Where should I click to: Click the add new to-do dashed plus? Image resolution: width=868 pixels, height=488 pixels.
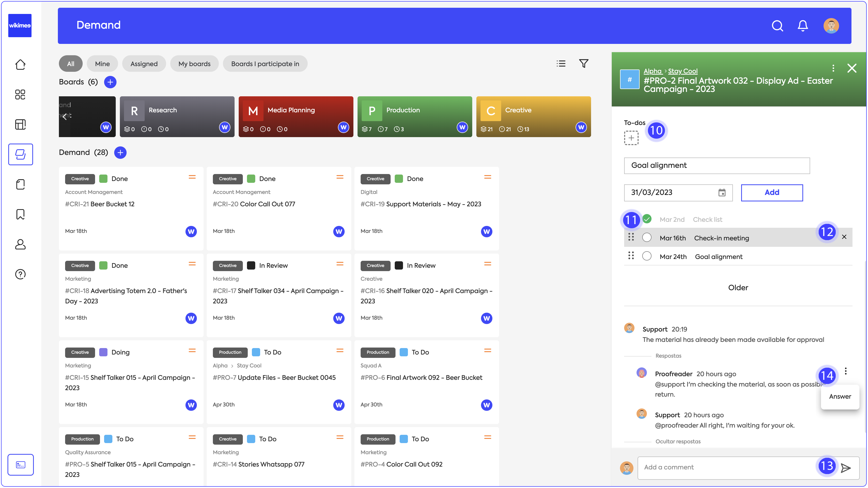pyautogui.click(x=631, y=138)
